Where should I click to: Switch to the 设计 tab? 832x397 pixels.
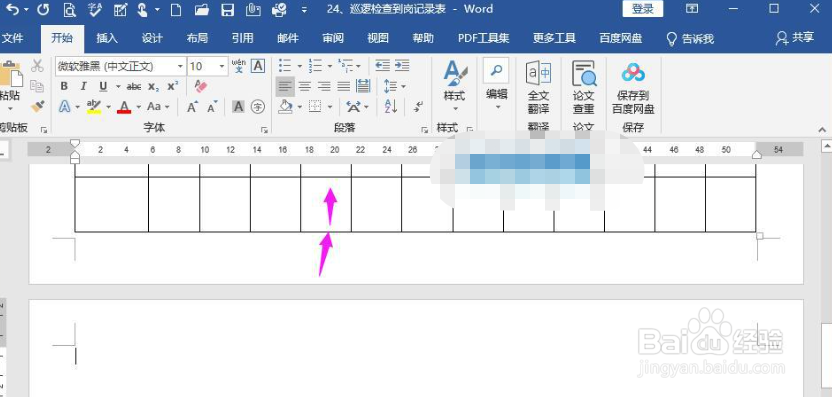152,38
